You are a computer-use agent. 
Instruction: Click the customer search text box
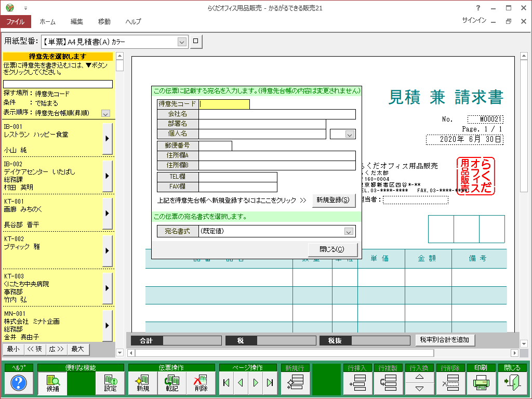pyautogui.click(x=58, y=84)
